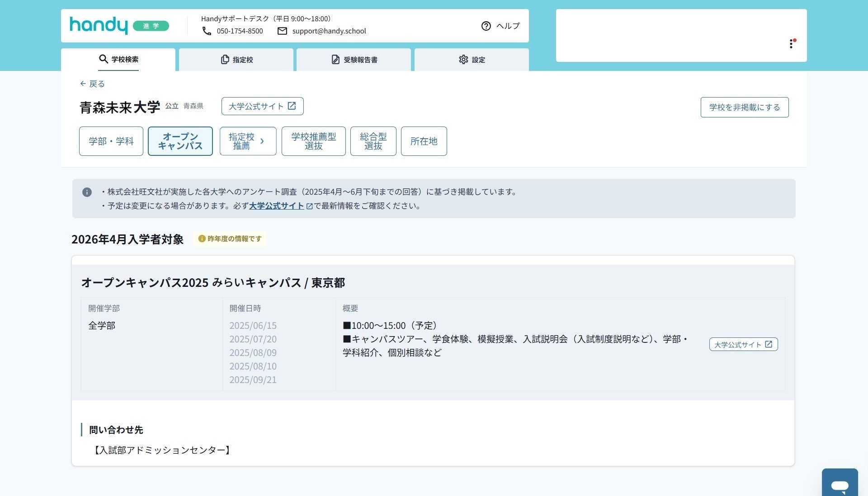Image resolution: width=868 pixels, height=496 pixels.
Task: Open the three-dot more menu
Action: pos(791,44)
